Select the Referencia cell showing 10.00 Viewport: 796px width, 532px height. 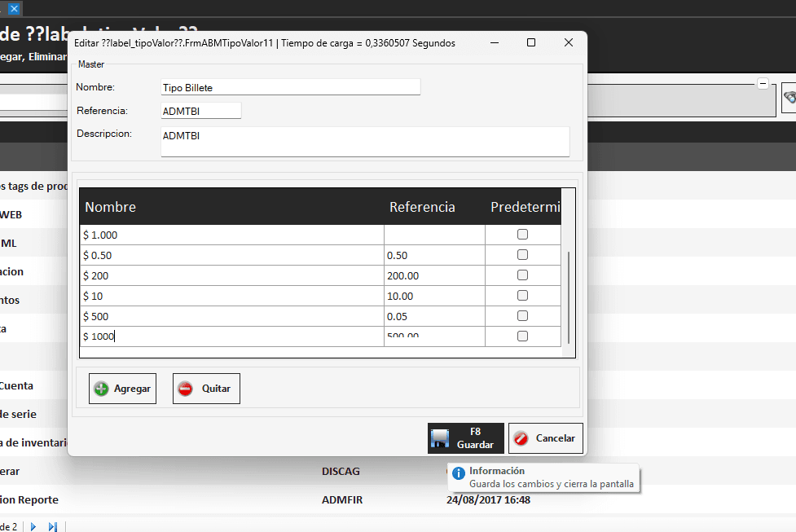click(x=433, y=296)
